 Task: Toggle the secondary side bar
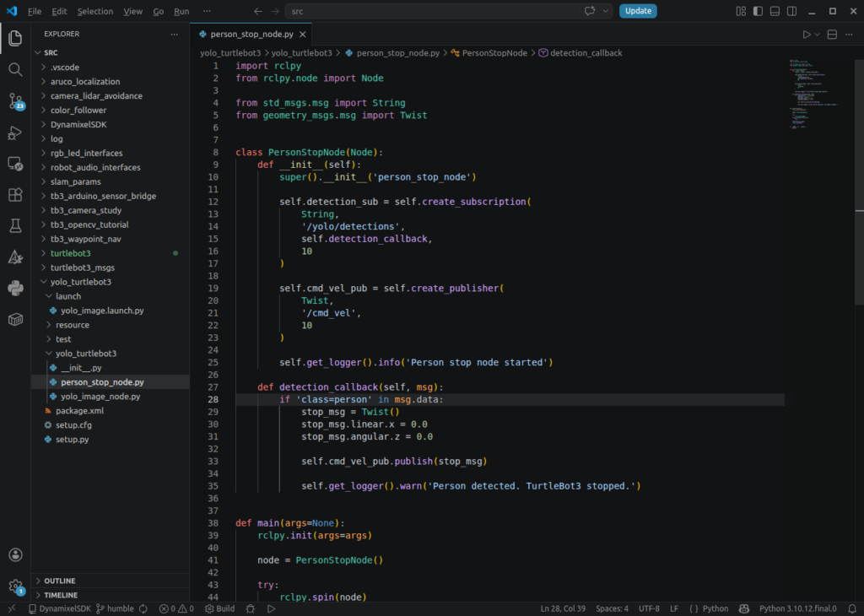coord(791,11)
